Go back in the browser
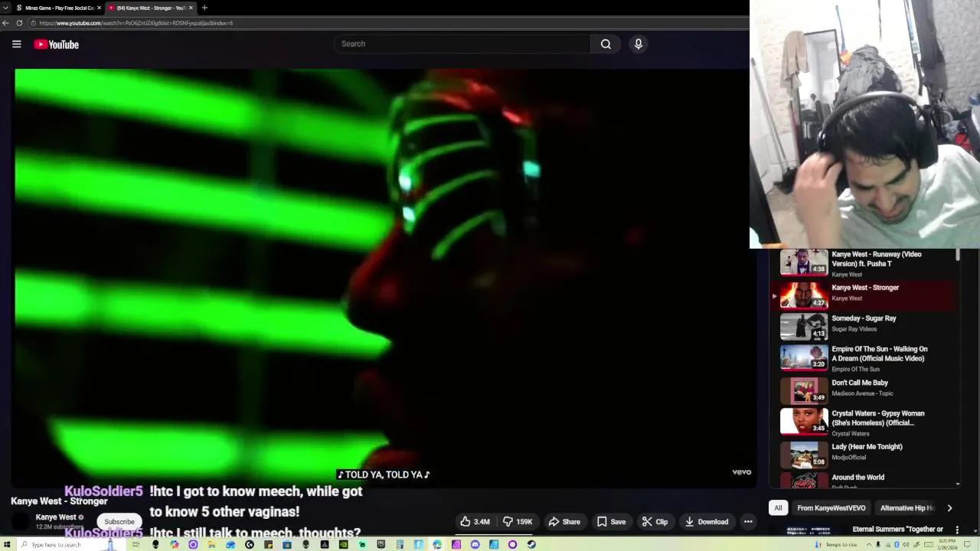This screenshot has height=551, width=980. click(x=5, y=23)
